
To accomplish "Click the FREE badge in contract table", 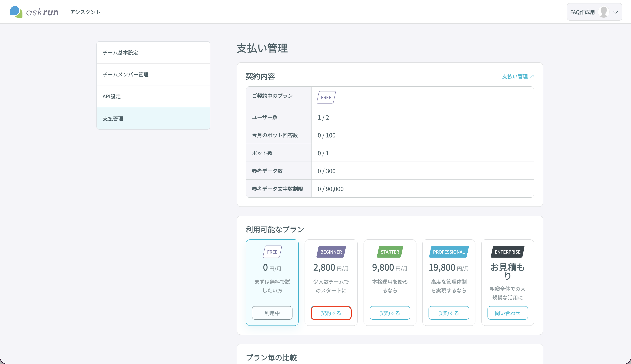I will tap(326, 97).
